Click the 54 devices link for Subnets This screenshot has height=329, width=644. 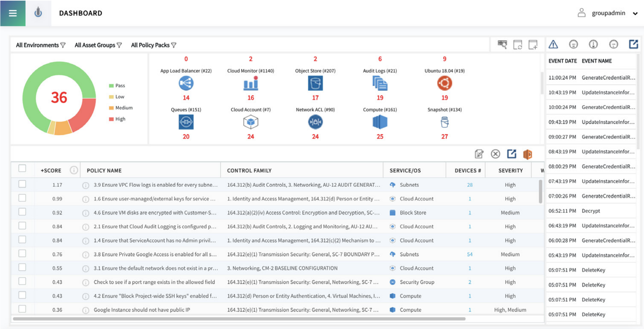[x=469, y=254]
